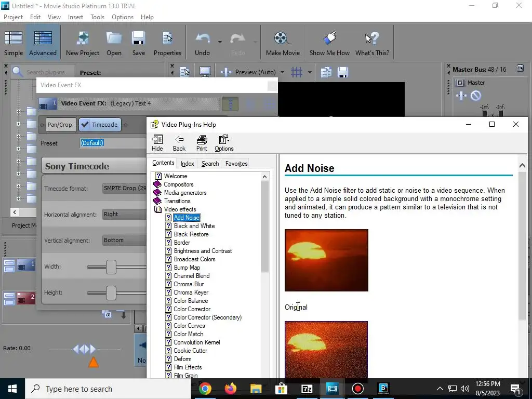Open Film Effects help topic
Viewport: 532px width, 399px height.
tap(188, 367)
